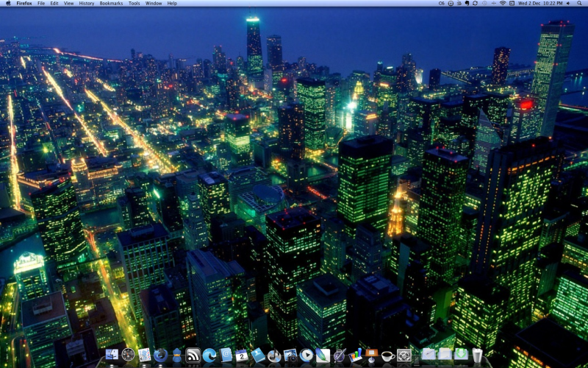Open Spotlight search magnifier in menu bar
This screenshot has height=368, width=588.
tap(581, 3)
